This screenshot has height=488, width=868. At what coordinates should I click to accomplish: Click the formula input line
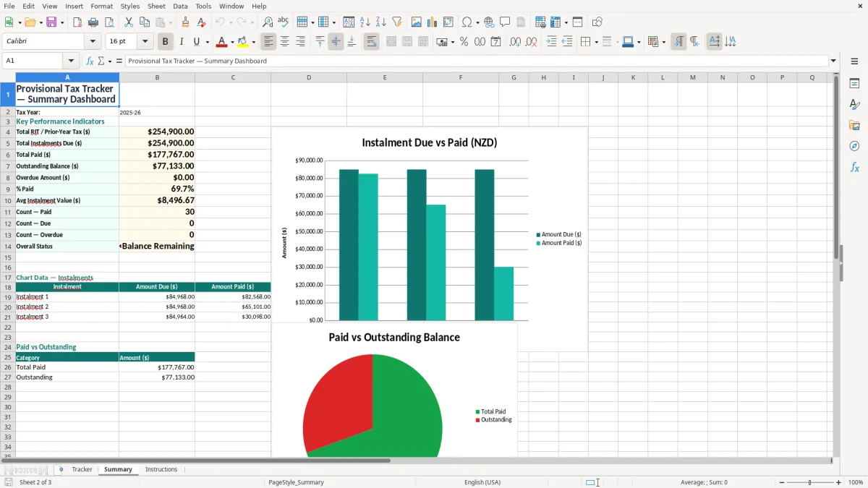[x=477, y=61]
